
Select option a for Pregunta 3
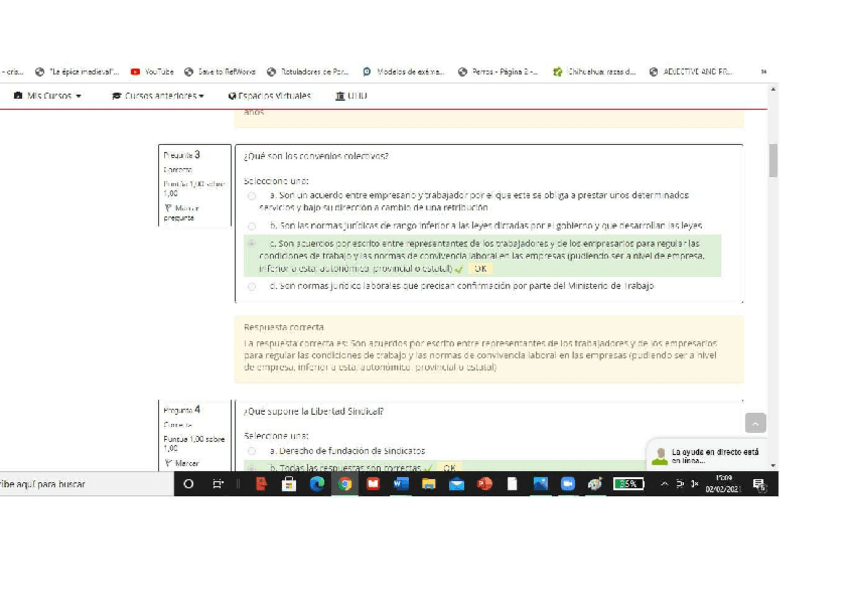pos(251,196)
